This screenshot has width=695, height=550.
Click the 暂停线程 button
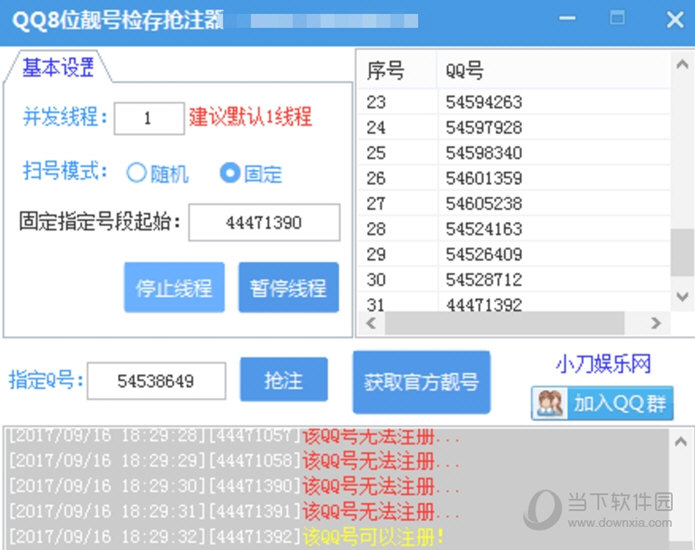pyautogui.click(x=289, y=288)
